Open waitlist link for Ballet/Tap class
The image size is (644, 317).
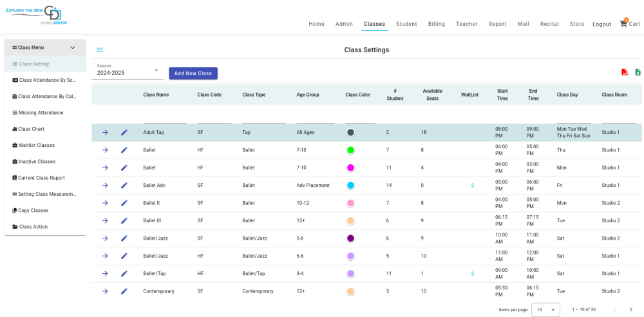[x=472, y=274]
